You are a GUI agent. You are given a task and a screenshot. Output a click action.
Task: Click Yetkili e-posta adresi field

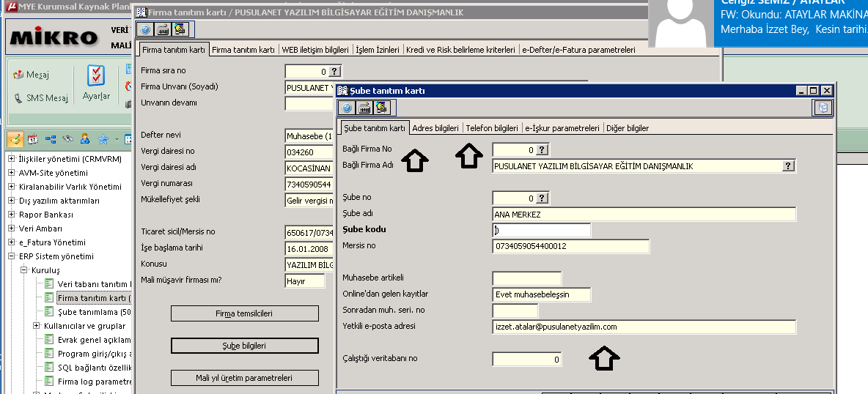pyautogui.click(x=644, y=327)
